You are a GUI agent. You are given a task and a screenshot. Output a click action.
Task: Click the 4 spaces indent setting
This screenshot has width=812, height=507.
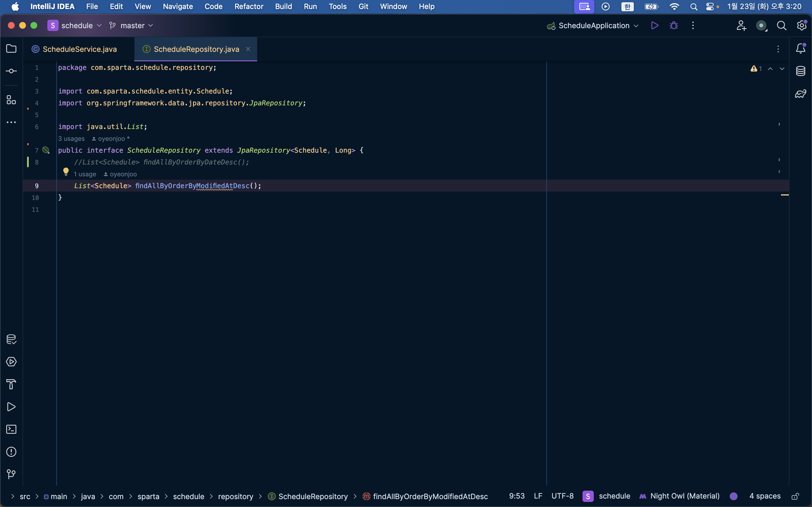765,496
